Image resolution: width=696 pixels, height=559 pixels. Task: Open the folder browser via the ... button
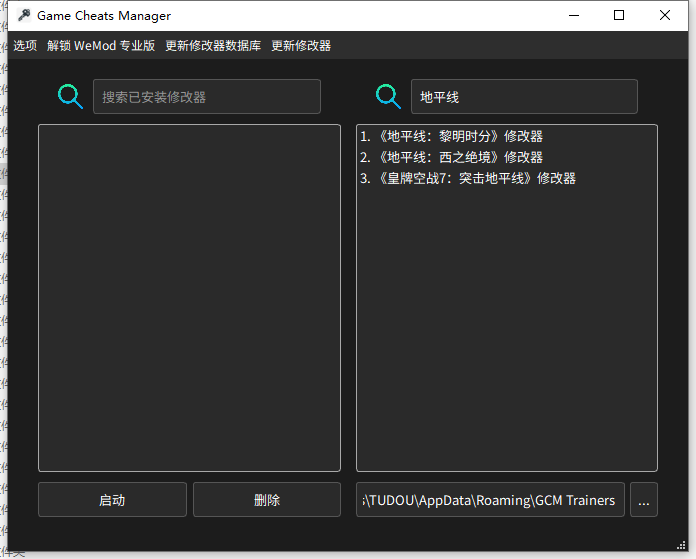pyautogui.click(x=643, y=500)
